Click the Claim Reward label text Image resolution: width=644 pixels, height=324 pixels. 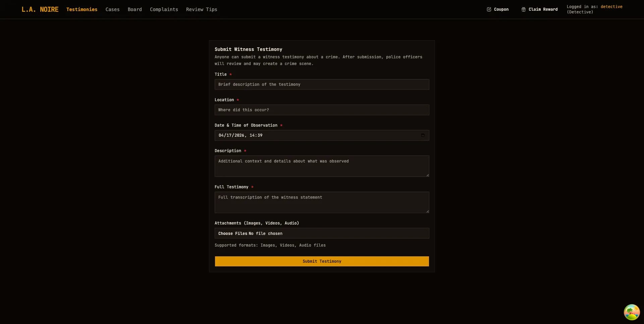543,9
